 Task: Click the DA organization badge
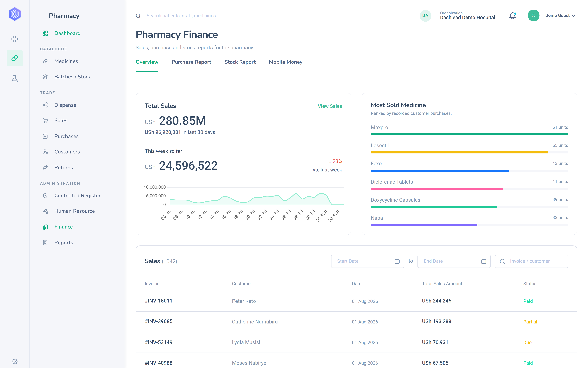point(425,16)
